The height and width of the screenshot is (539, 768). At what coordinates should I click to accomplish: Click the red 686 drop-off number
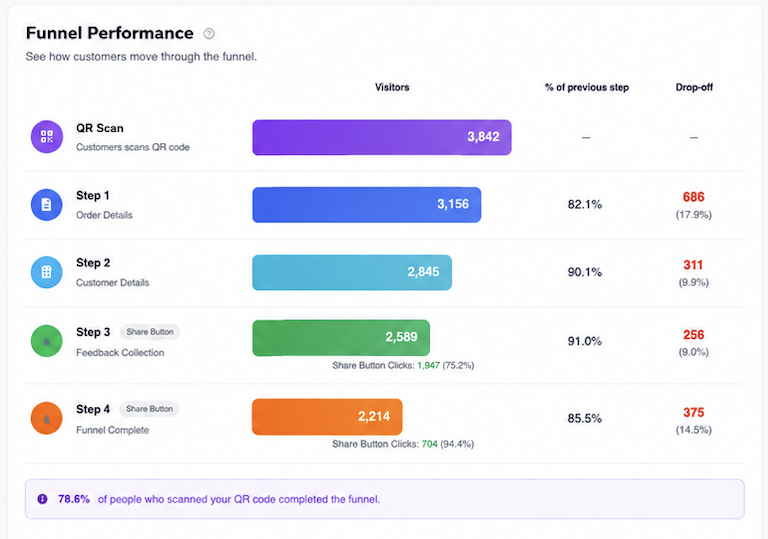point(694,197)
